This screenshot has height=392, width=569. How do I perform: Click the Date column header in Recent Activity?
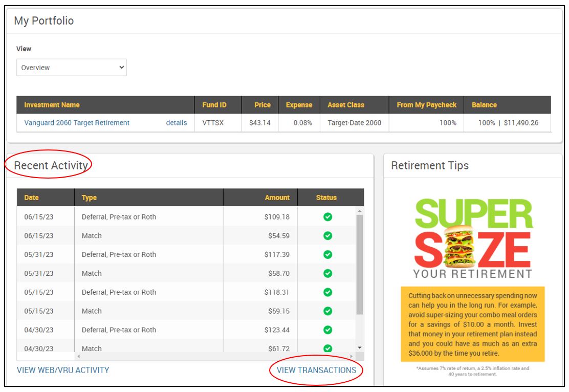point(31,198)
